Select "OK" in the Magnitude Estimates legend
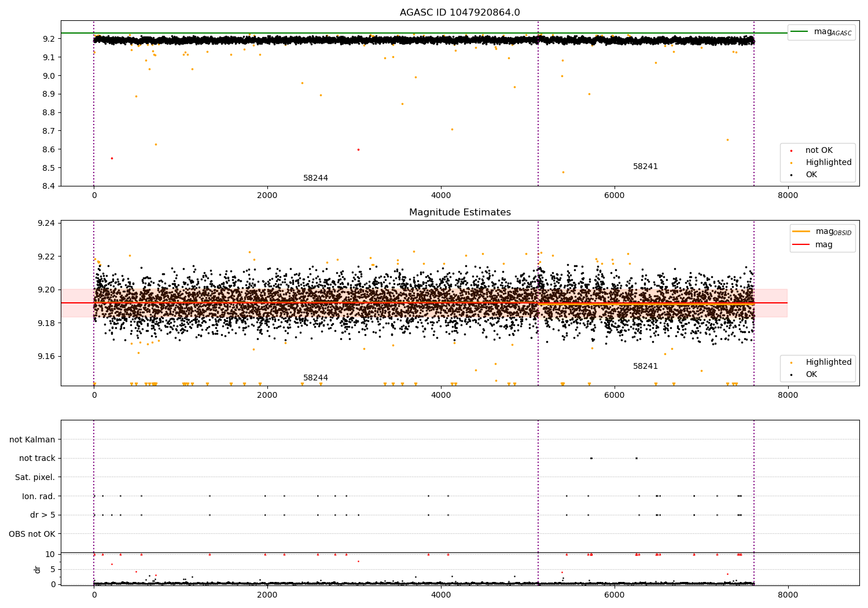This screenshot has height=608, width=868. [804, 375]
